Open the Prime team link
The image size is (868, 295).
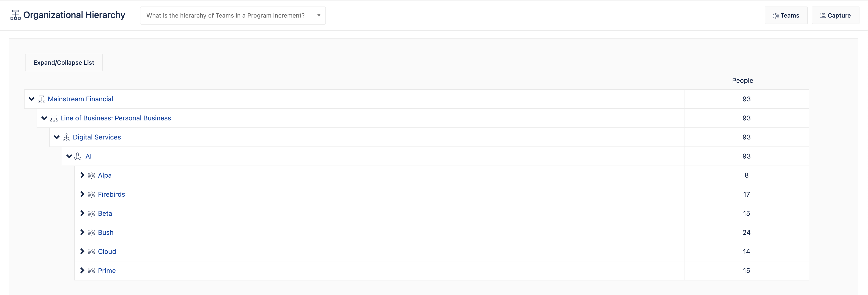pyautogui.click(x=107, y=271)
